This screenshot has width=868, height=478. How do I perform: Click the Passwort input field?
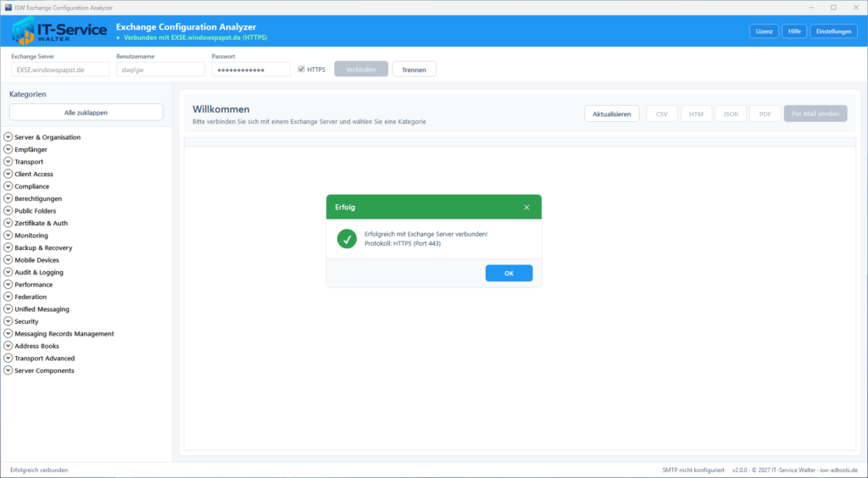pyautogui.click(x=251, y=69)
